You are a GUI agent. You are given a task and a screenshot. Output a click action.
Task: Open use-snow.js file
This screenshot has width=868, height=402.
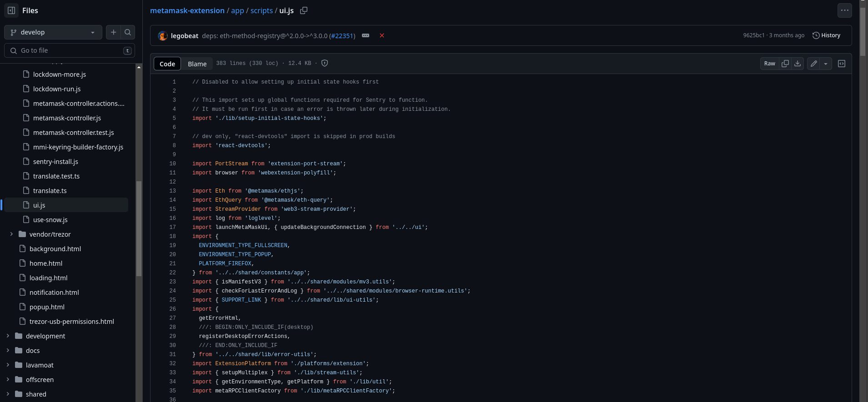50,220
